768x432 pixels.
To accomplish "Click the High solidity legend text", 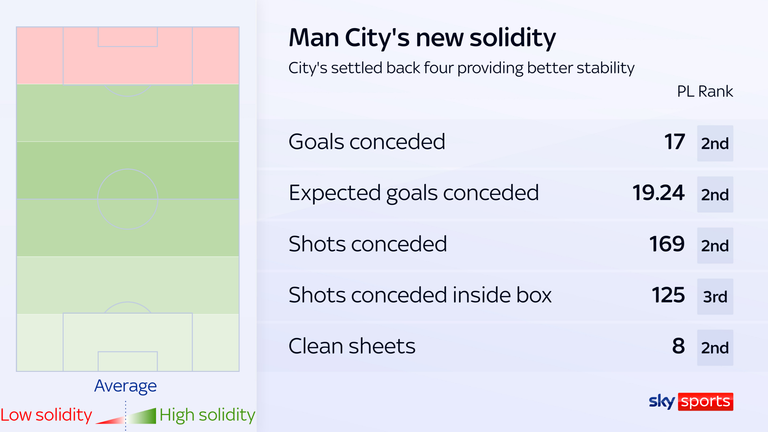I will pos(207,414).
